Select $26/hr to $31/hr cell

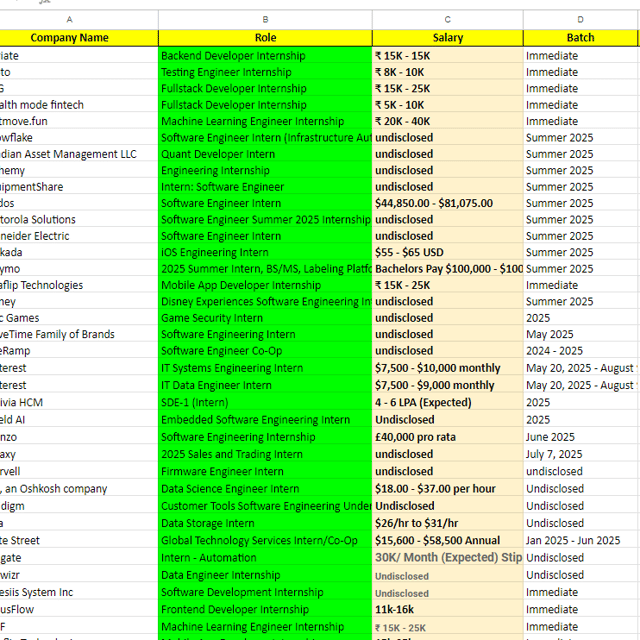pyautogui.click(x=448, y=523)
